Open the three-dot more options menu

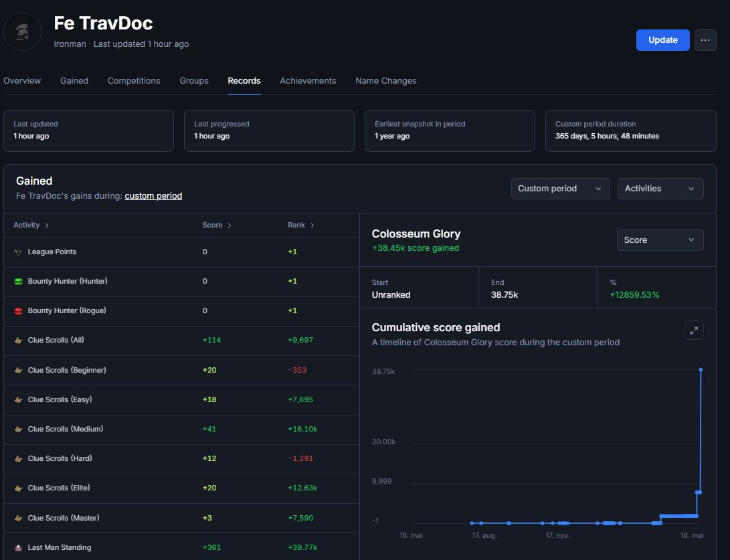tap(705, 40)
